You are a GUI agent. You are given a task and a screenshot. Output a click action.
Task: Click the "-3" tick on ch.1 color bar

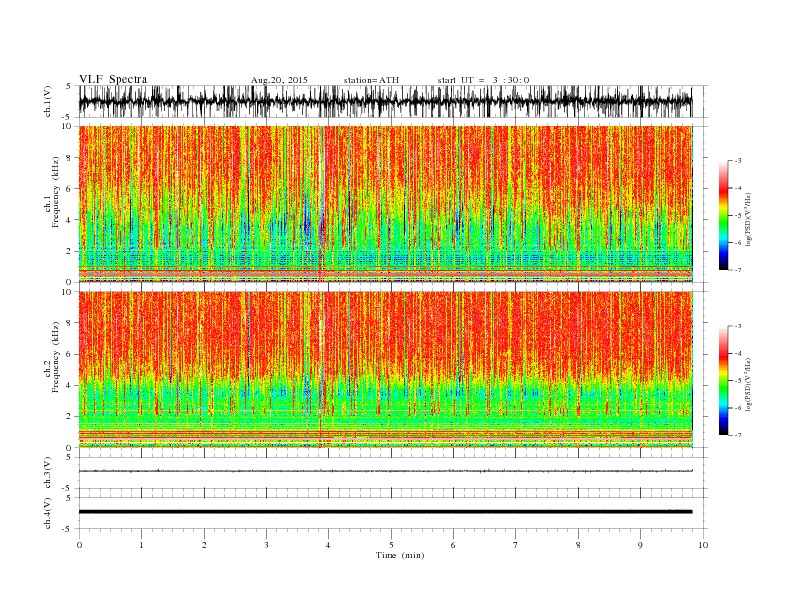pos(738,161)
